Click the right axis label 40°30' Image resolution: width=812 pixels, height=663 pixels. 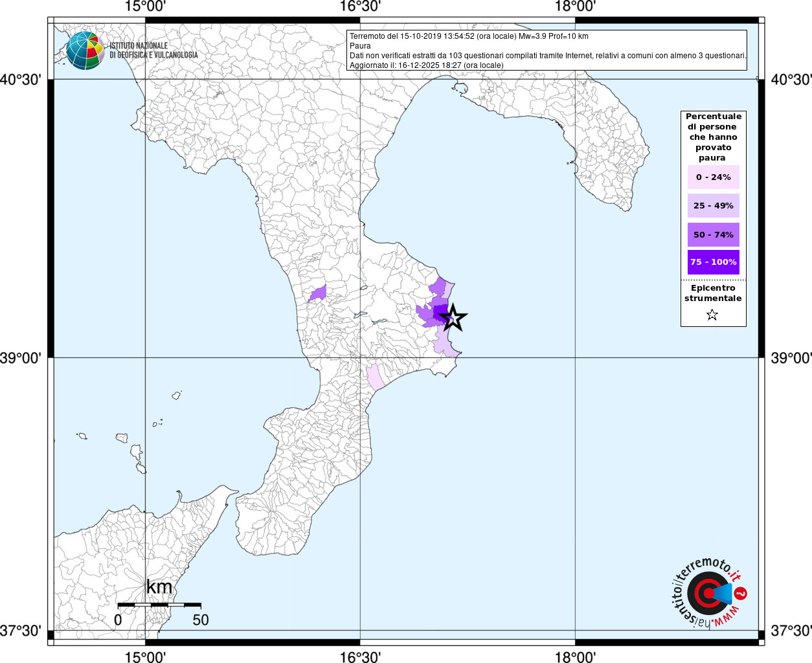click(791, 80)
